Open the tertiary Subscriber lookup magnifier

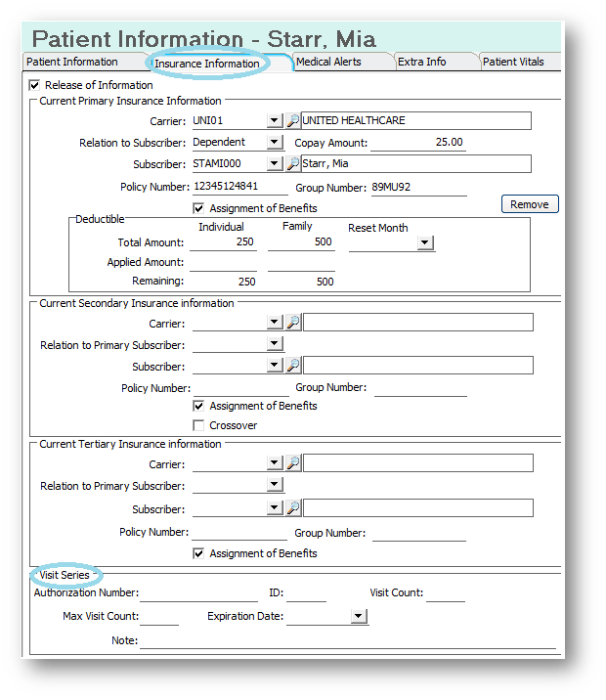(293, 507)
